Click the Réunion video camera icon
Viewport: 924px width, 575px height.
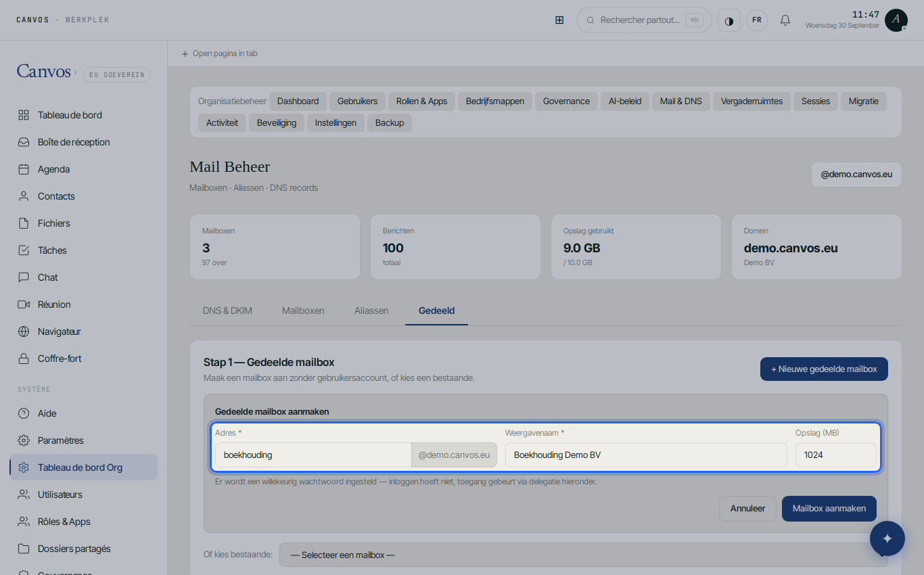(24, 304)
